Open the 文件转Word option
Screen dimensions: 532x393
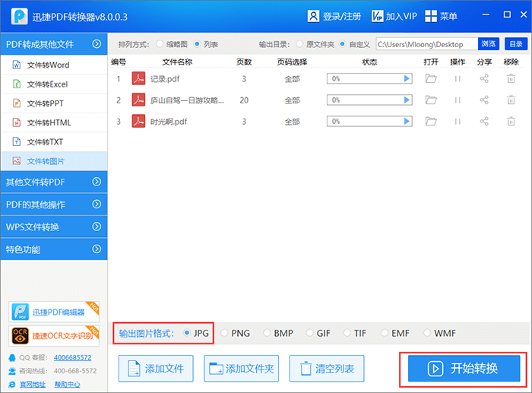click(x=54, y=65)
